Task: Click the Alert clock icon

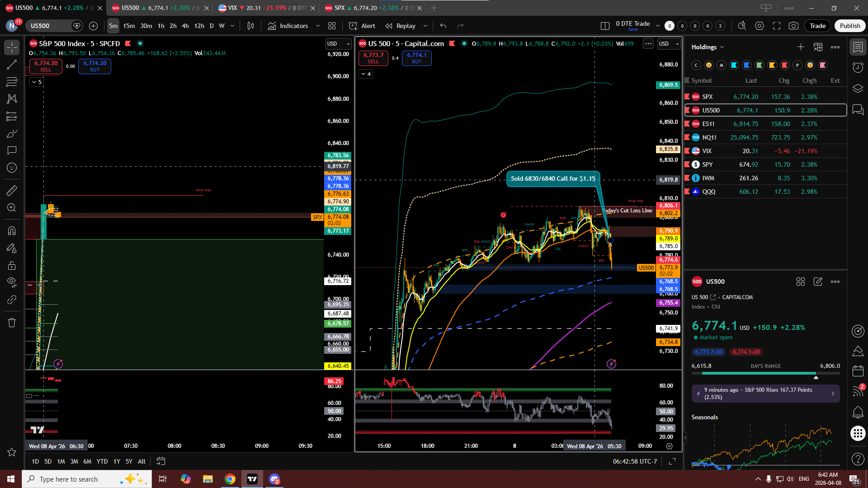Action: (353, 26)
